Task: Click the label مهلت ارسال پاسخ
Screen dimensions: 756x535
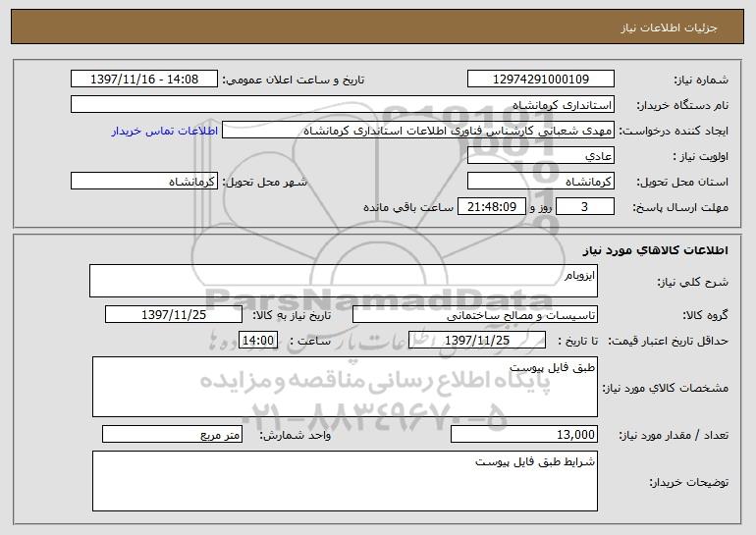Action: coord(680,208)
